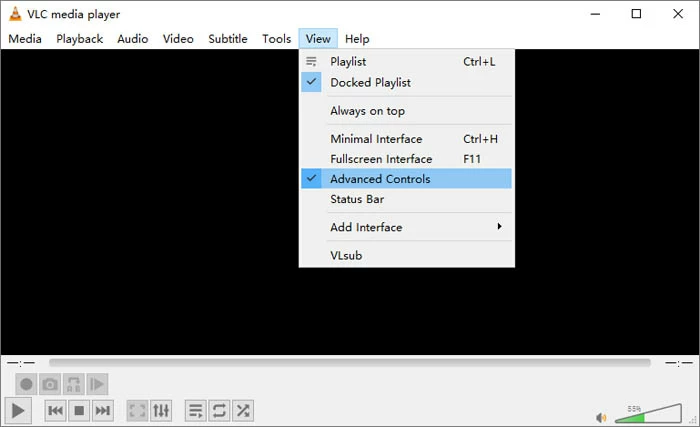Uncheck Docked Playlist option

[370, 83]
